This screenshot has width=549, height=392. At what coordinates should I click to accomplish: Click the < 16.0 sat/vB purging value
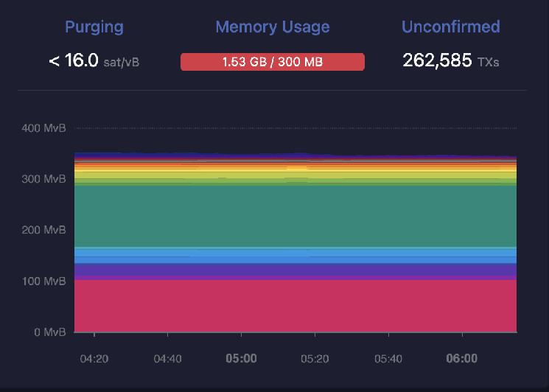click(x=94, y=61)
